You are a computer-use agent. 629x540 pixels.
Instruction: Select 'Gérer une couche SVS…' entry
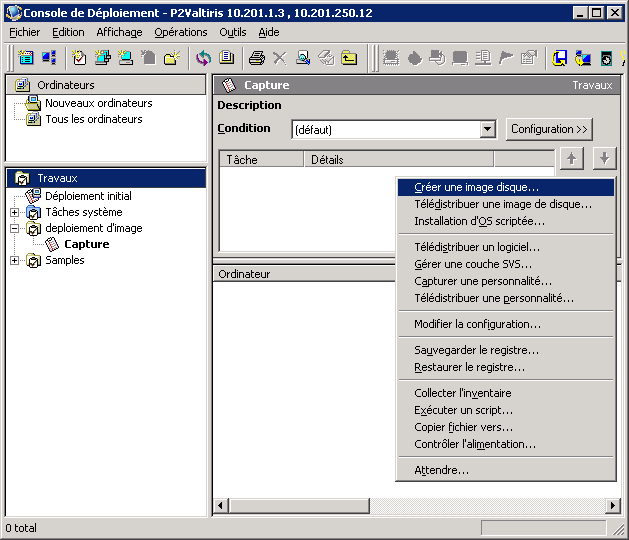point(506,264)
